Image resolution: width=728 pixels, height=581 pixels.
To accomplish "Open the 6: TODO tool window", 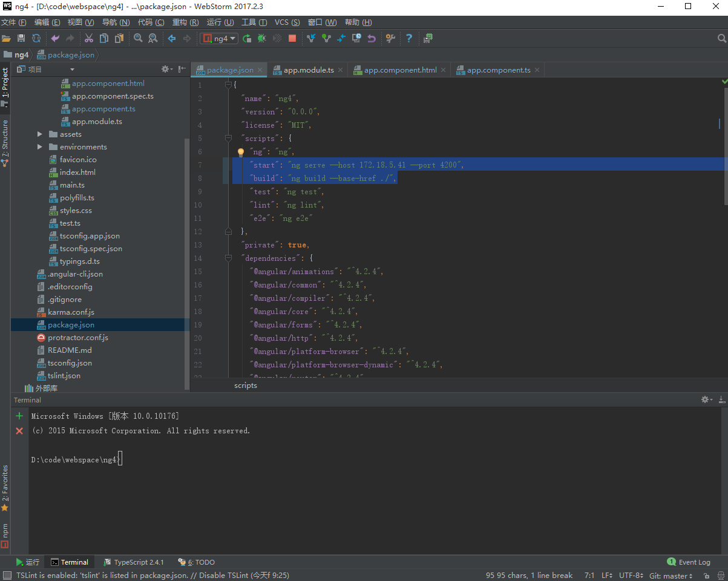I will (196, 562).
